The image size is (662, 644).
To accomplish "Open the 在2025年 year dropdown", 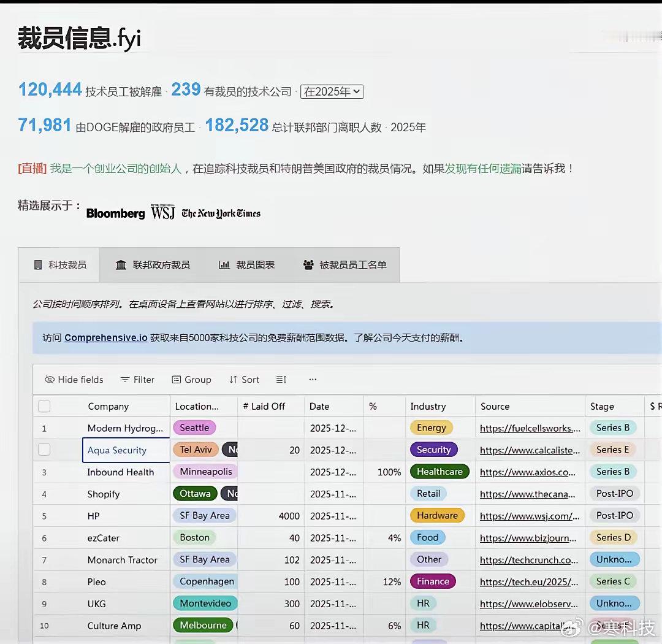I will tap(331, 91).
